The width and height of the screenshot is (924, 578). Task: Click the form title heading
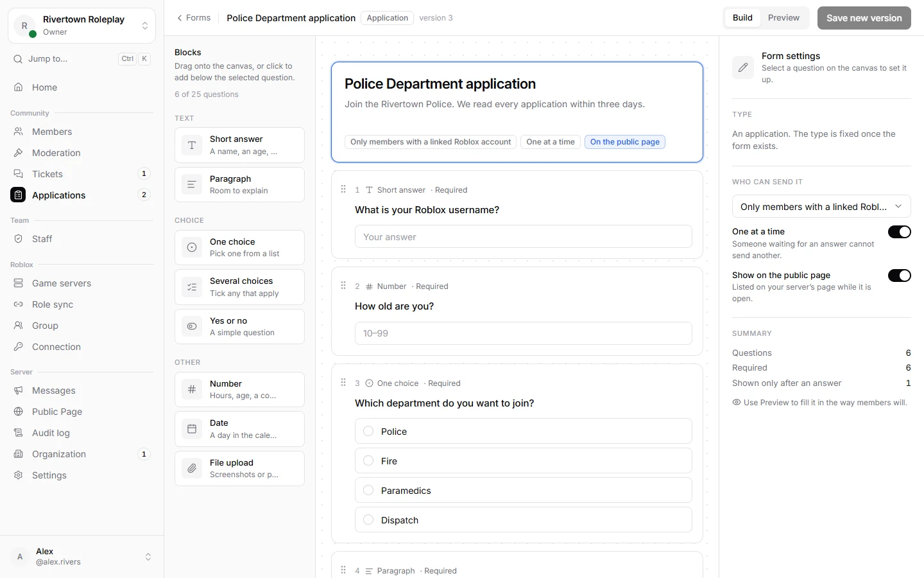tap(440, 84)
